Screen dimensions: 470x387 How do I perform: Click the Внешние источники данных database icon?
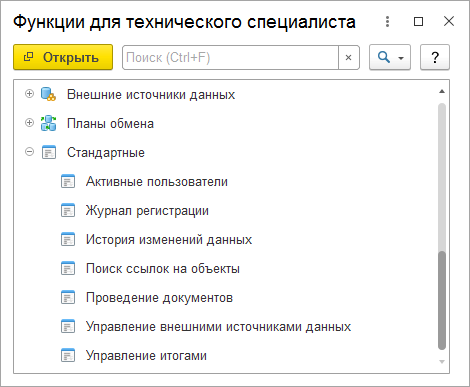[48, 94]
